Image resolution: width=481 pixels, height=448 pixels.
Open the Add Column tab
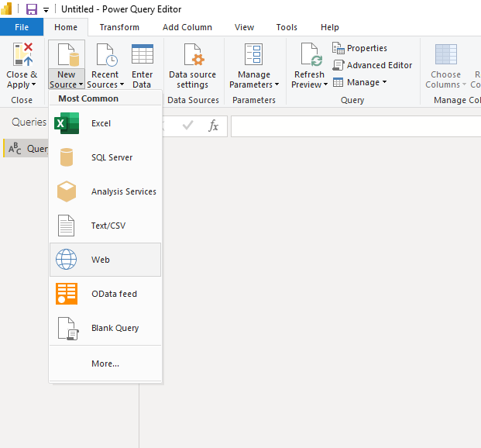click(187, 27)
